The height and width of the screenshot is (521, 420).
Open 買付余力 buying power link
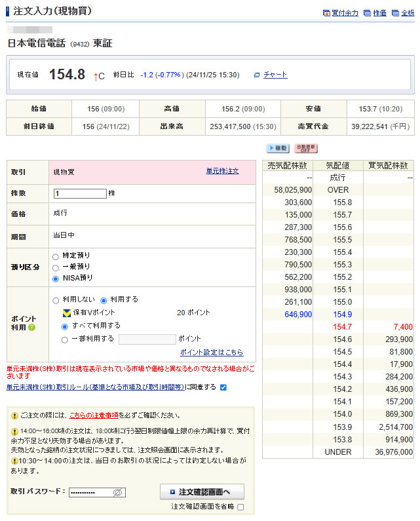click(x=345, y=12)
